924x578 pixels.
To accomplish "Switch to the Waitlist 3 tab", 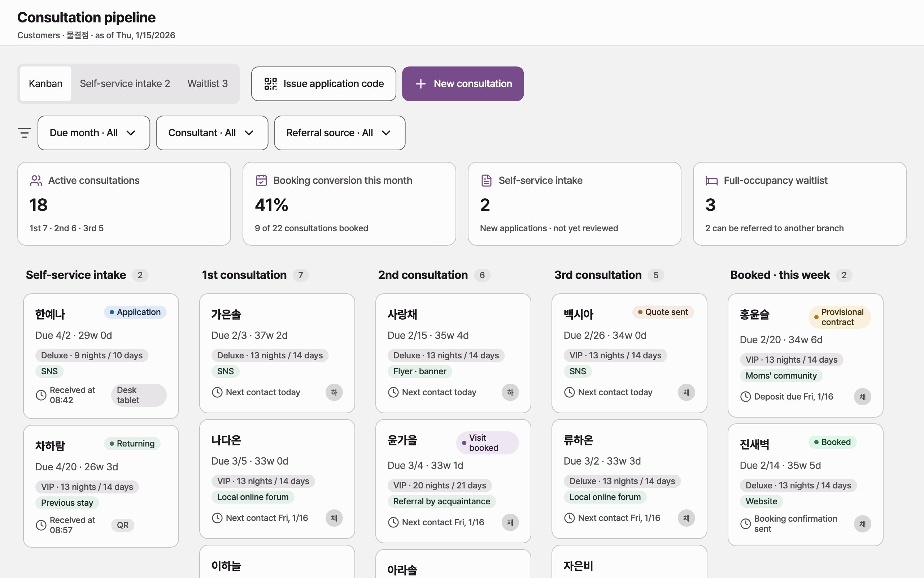I will 208,84.
